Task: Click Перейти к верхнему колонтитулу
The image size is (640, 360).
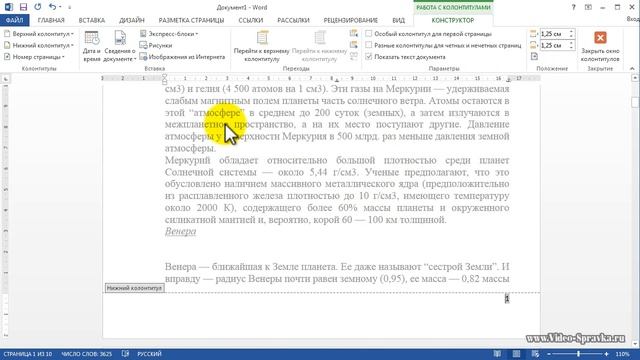Action: 262,46
